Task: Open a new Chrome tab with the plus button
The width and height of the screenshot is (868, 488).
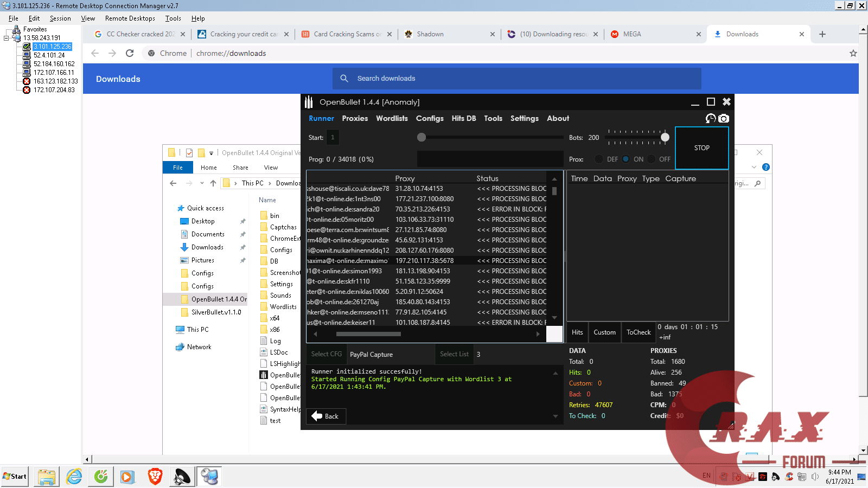Action: [x=822, y=34]
